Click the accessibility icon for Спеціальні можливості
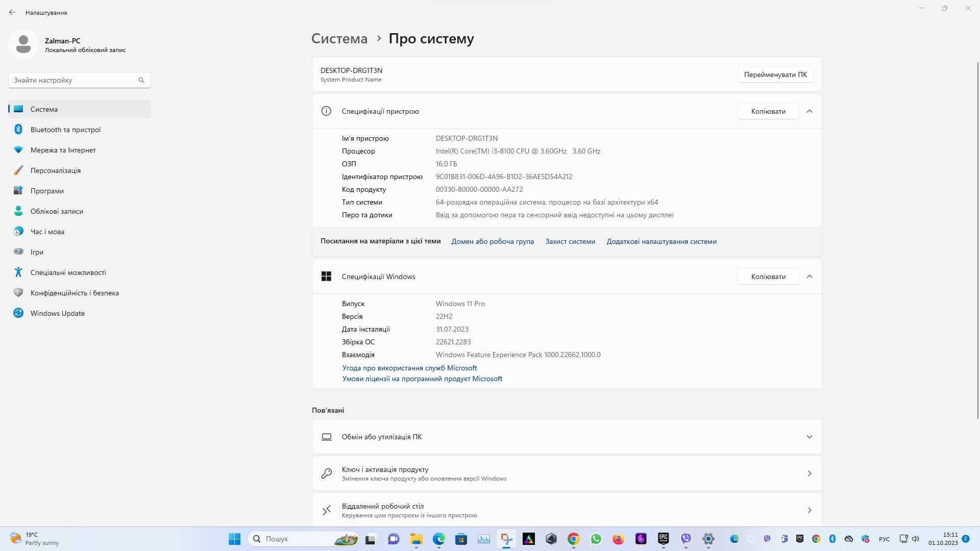Screen dimensions: 980x551 click(x=18, y=272)
